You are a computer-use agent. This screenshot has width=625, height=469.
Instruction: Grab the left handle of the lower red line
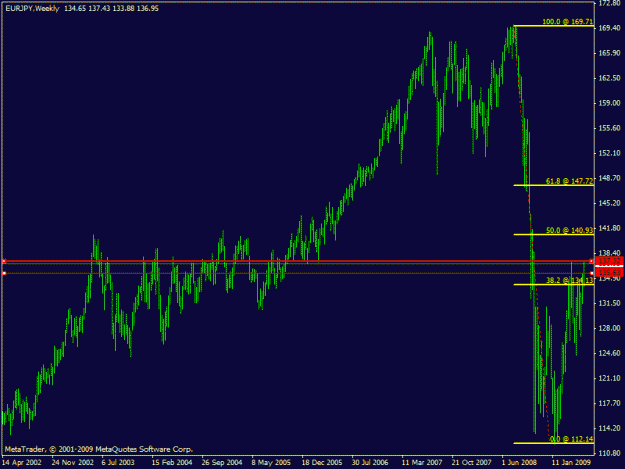4,273
